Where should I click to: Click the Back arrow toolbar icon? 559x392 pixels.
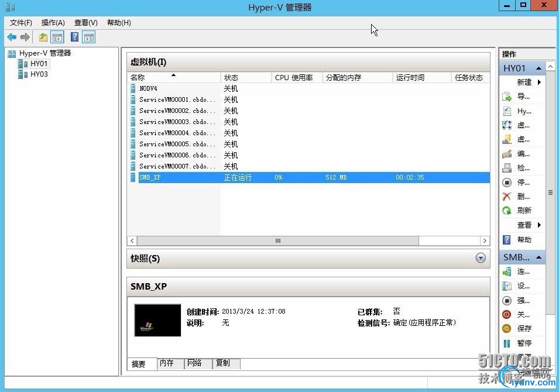pos(12,37)
